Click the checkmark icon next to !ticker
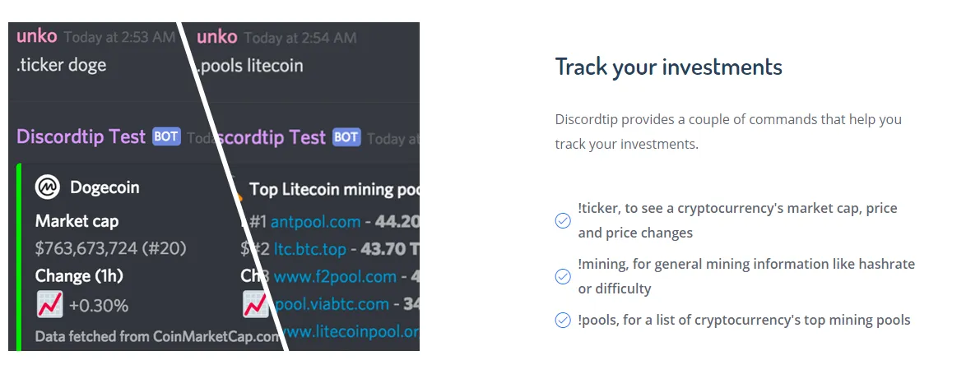The width and height of the screenshot is (980, 374). pos(563,220)
